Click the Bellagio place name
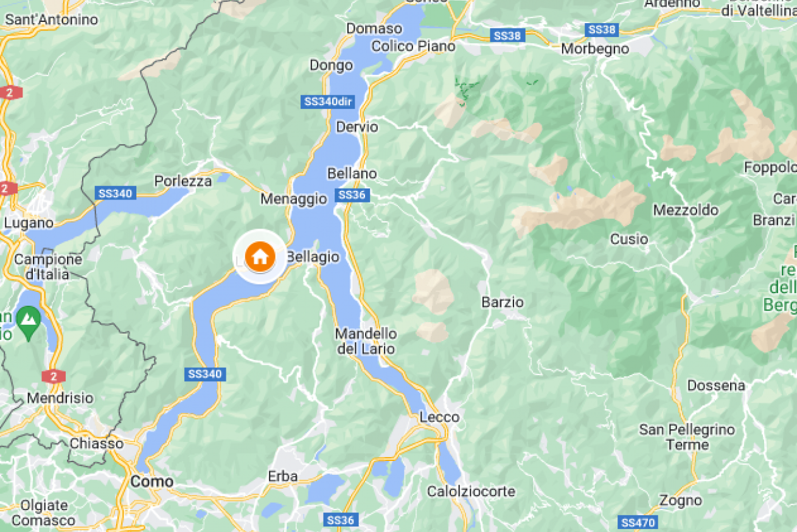This screenshot has width=797, height=532. click(313, 257)
